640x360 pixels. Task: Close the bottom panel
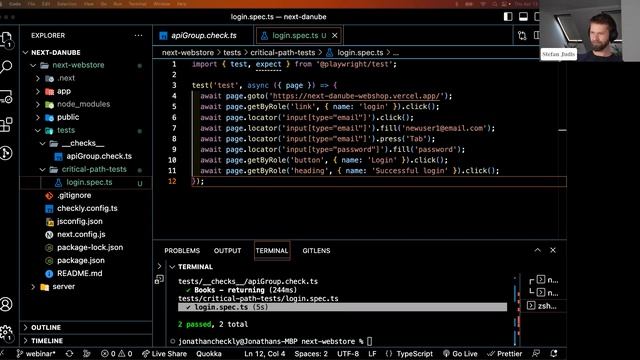[553, 250]
